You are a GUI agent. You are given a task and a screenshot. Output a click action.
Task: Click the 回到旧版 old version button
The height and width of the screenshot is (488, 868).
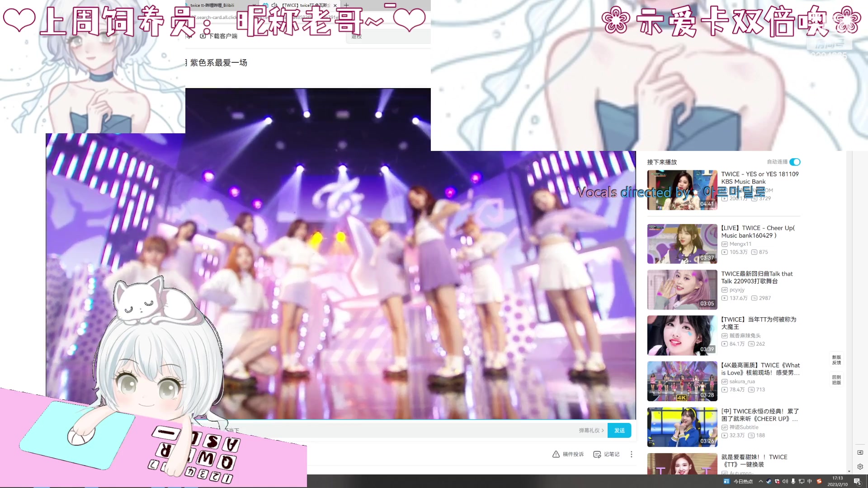837,380
